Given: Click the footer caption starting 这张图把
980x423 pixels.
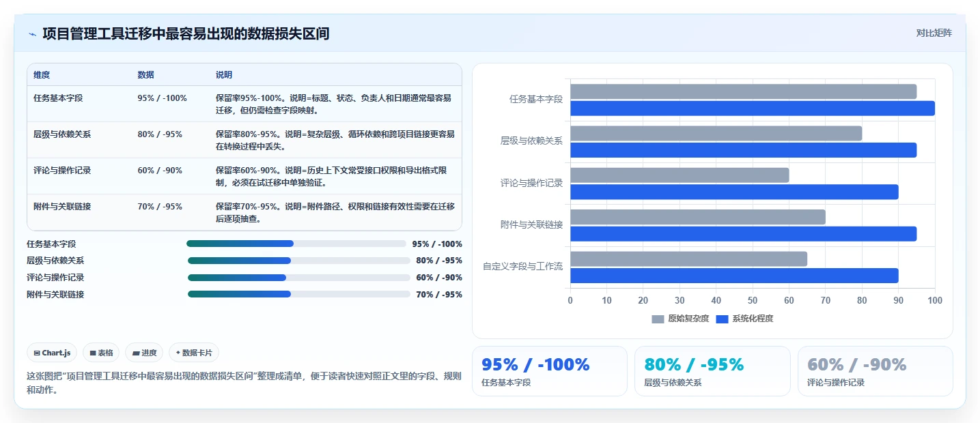Looking at the screenshot, I should pyautogui.click(x=244, y=383).
